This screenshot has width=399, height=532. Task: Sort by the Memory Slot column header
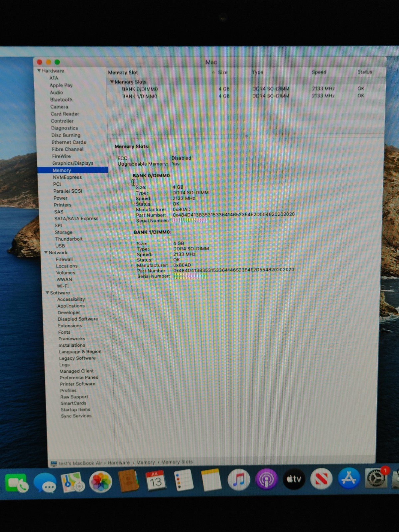click(x=123, y=73)
